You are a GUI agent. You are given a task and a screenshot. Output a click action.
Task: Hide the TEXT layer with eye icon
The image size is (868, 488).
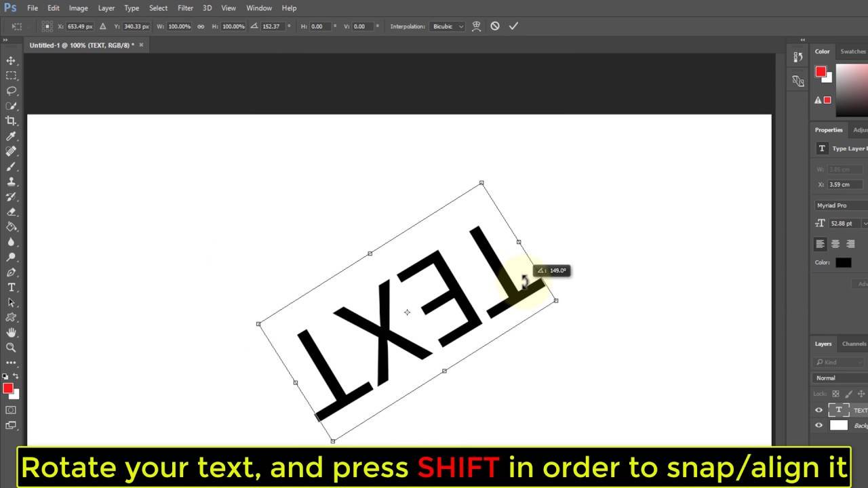tap(818, 410)
